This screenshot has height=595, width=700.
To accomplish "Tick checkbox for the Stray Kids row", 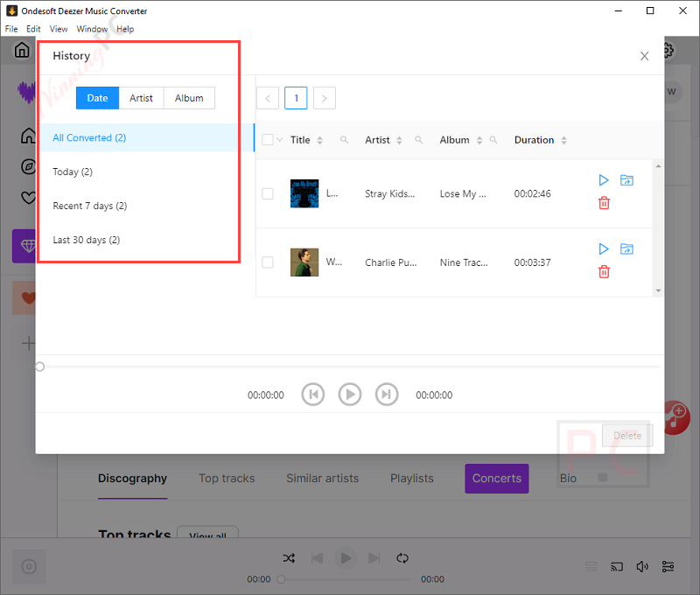I will click(x=268, y=193).
